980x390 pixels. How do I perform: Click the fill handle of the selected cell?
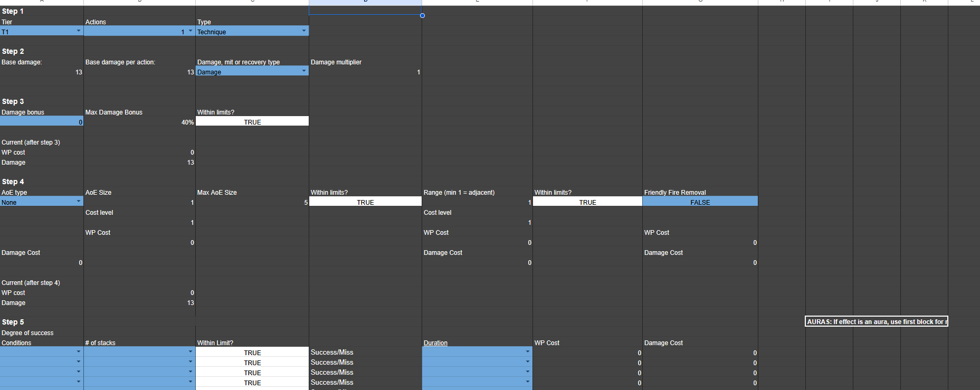[x=422, y=15]
